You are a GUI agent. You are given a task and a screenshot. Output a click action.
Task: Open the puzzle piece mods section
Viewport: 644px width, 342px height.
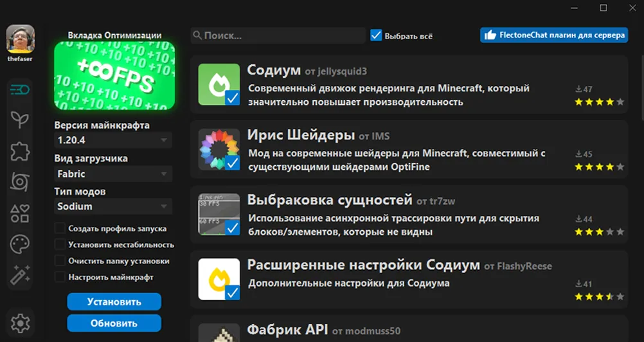click(21, 151)
